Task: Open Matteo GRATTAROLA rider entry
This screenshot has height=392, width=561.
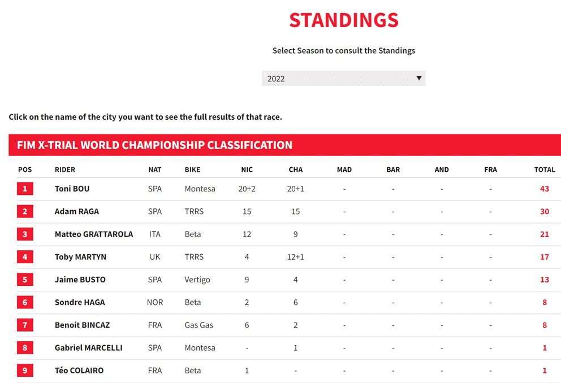Action: click(x=94, y=234)
